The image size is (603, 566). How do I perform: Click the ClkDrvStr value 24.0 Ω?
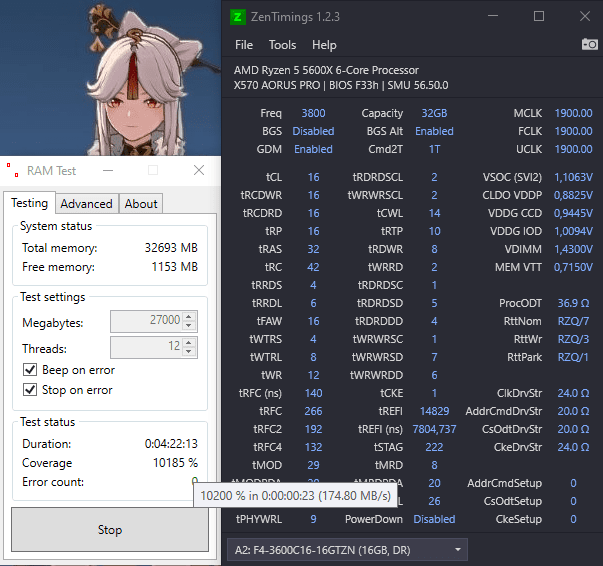(573, 393)
